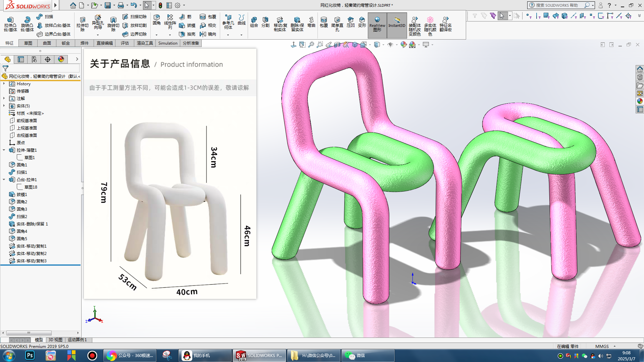
Task: Click the Shell (抽壳) feature icon
Action: (x=187, y=34)
